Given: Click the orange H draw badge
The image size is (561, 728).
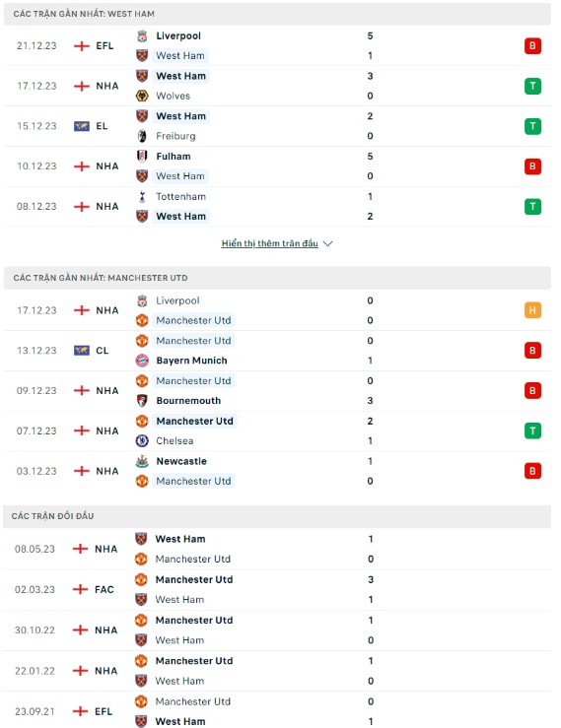Looking at the screenshot, I should 532,310.
